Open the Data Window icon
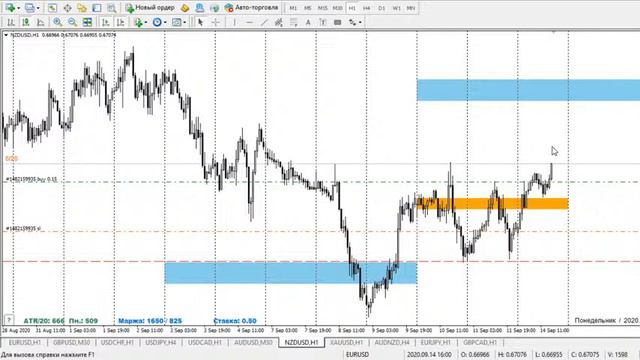640x360 pixels. click(67, 8)
